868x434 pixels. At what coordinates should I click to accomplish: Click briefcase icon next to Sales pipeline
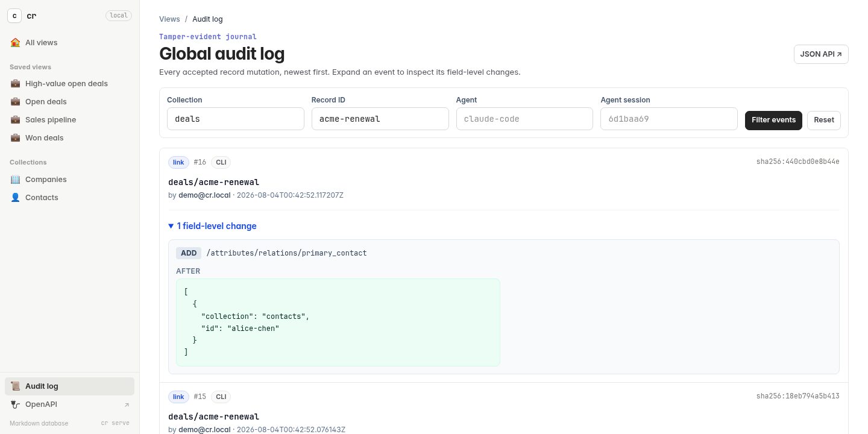point(15,120)
